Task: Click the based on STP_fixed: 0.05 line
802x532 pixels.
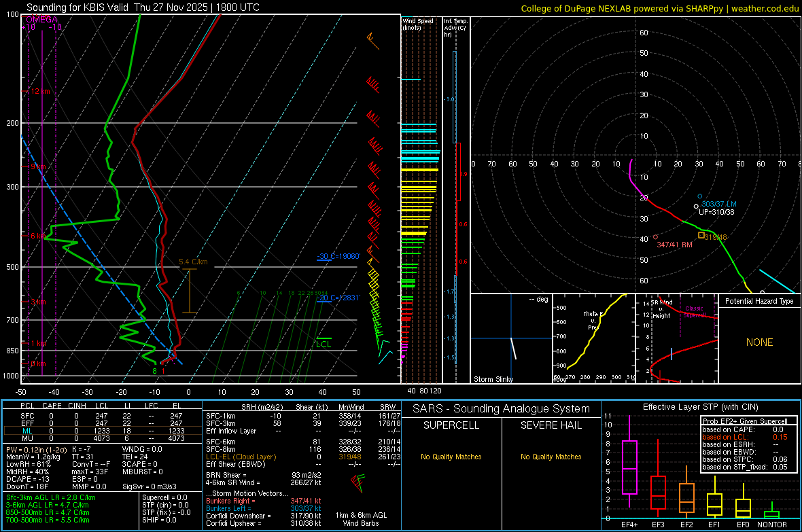Action: pyautogui.click(x=745, y=467)
